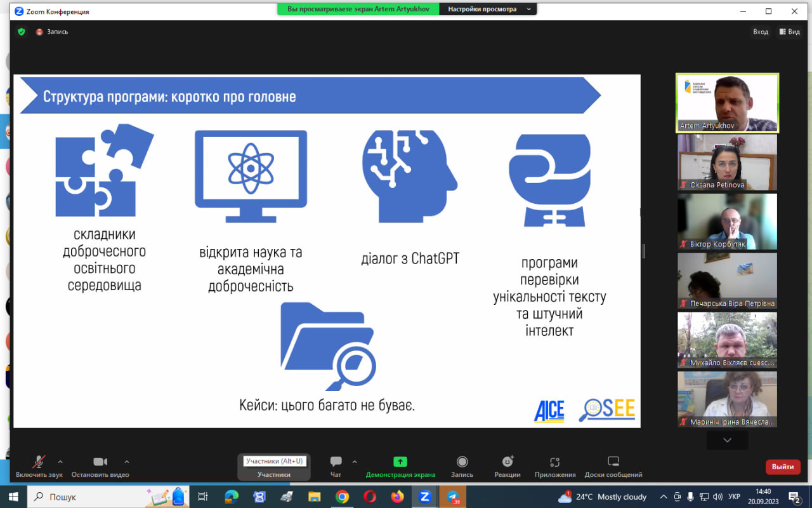Click the Вход button at top right
The image size is (812, 508).
[x=761, y=32]
